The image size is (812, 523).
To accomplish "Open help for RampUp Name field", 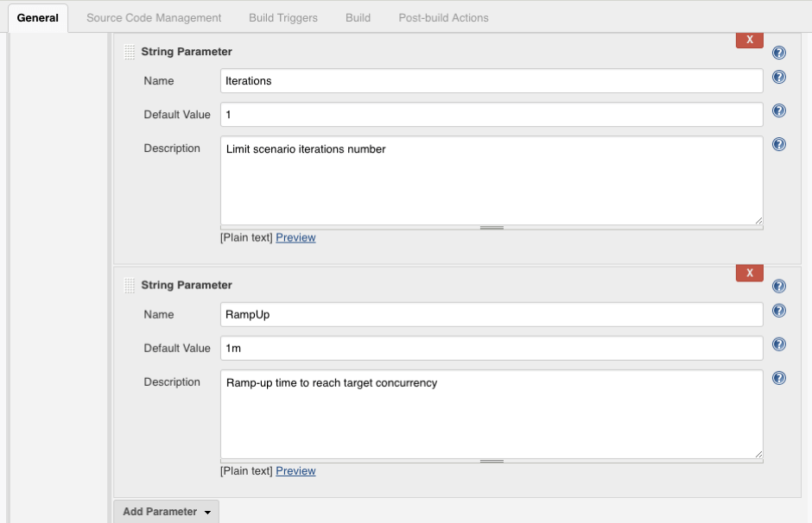I will 778,311.
